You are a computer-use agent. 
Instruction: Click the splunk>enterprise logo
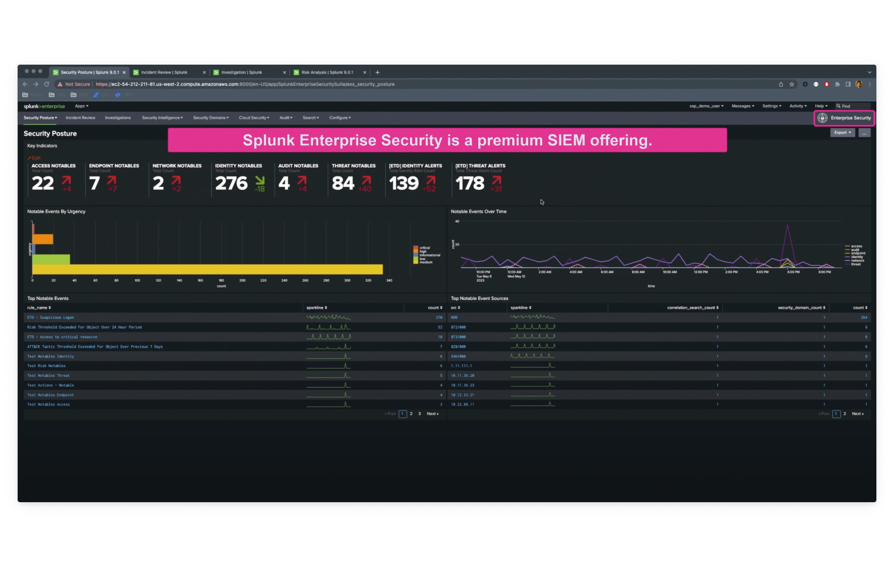tap(44, 106)
